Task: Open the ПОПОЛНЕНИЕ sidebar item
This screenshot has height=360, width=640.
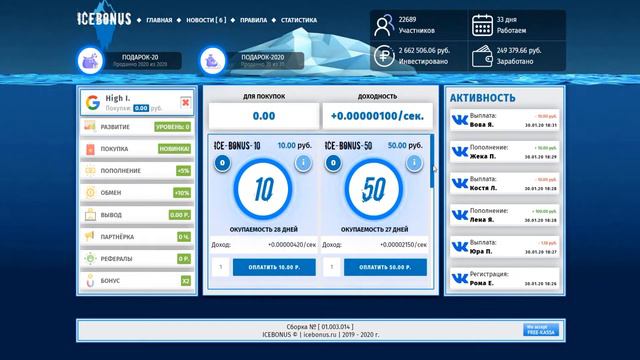Action: 137,171
